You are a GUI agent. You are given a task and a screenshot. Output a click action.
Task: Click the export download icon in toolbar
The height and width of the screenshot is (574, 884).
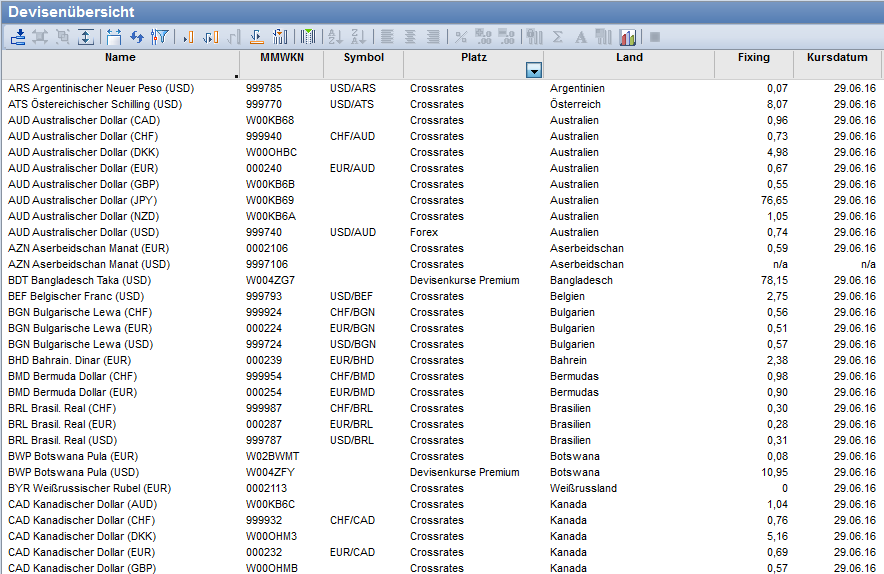(18, 37)
